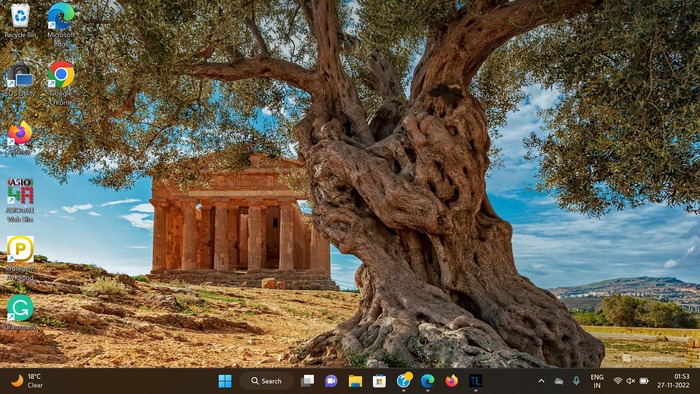This screenshot has width=700, height=394.
Task: Open Microsoft Store from the taskbar
Action: coord(379,381)
